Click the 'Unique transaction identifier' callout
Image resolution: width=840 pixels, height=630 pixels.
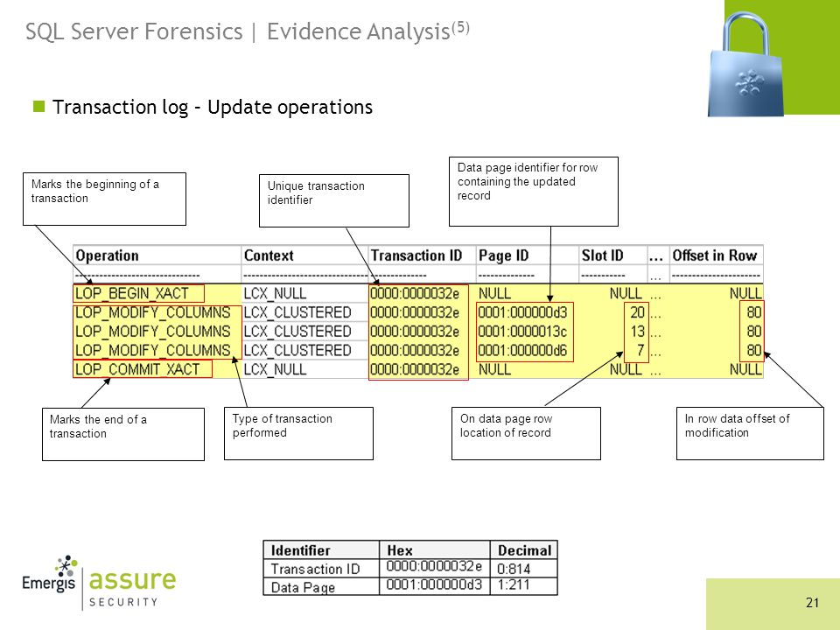333,200
